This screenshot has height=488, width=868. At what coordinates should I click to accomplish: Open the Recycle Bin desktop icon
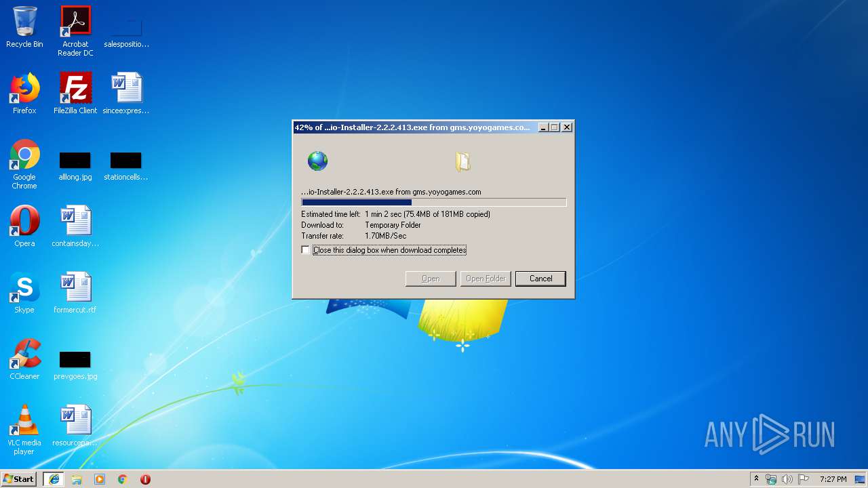click(24, 27)
